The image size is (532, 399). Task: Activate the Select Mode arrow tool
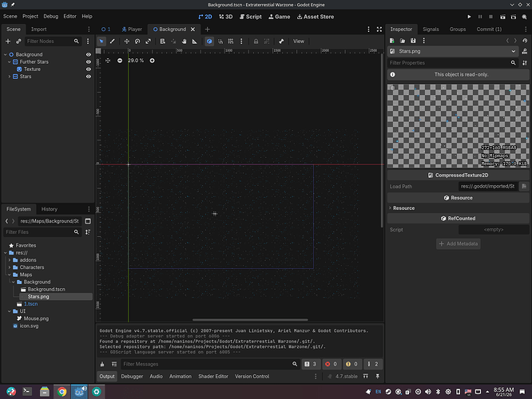tap(101, 41)
